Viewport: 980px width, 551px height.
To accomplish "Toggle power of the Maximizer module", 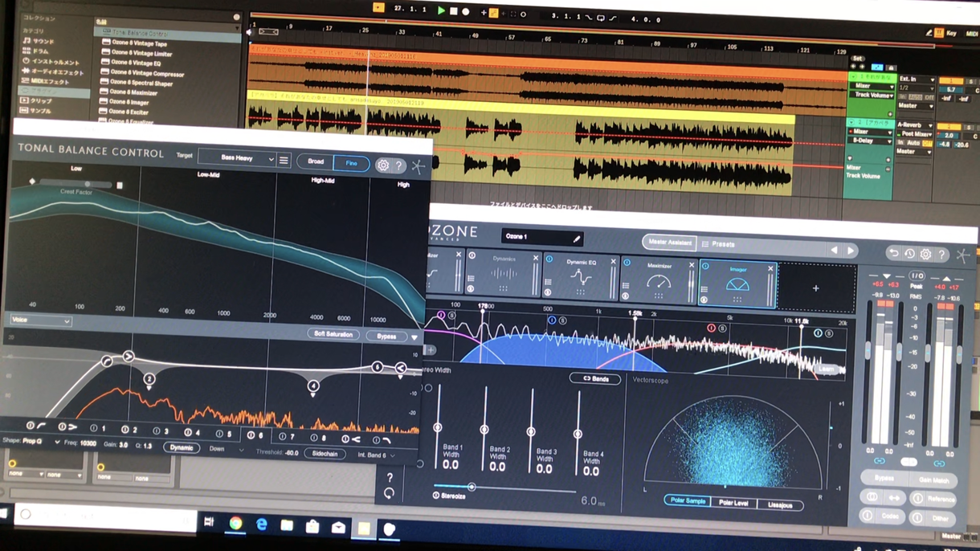I will pyautogui.click(x=627, y=263).
